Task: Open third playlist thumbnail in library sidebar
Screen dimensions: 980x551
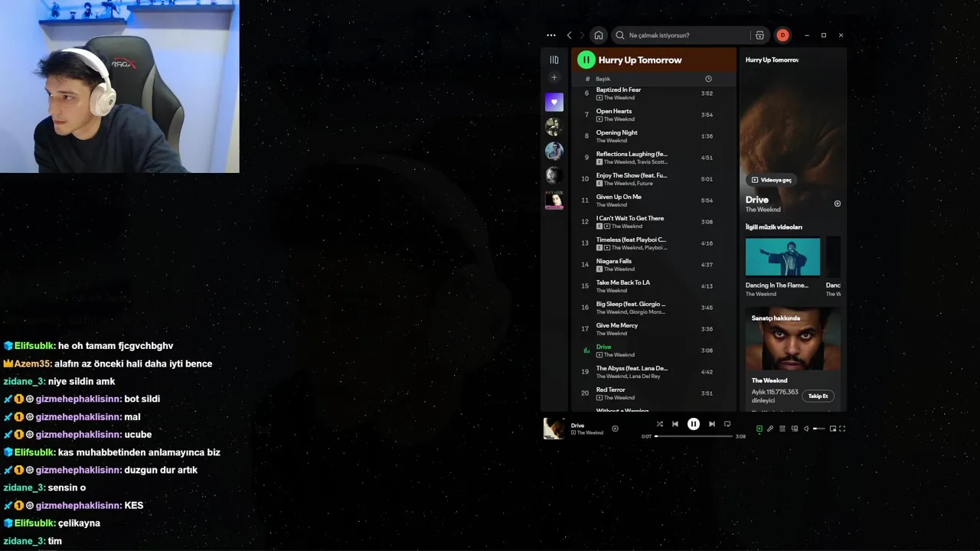Action: [x=554, y=151]
